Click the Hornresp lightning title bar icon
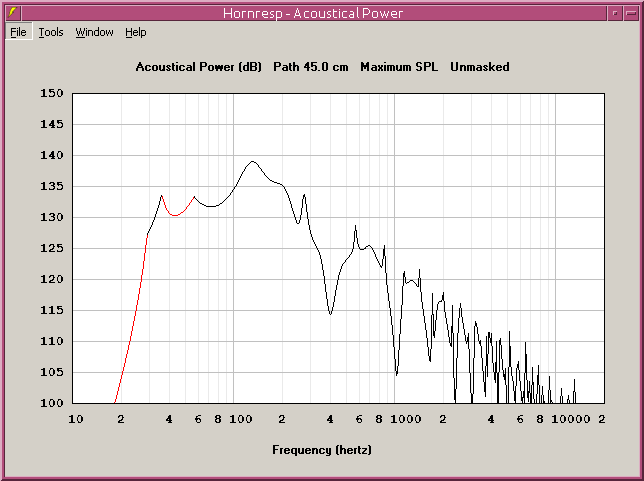This screenshot has width=644, height=481. click(x=13, y=13)
